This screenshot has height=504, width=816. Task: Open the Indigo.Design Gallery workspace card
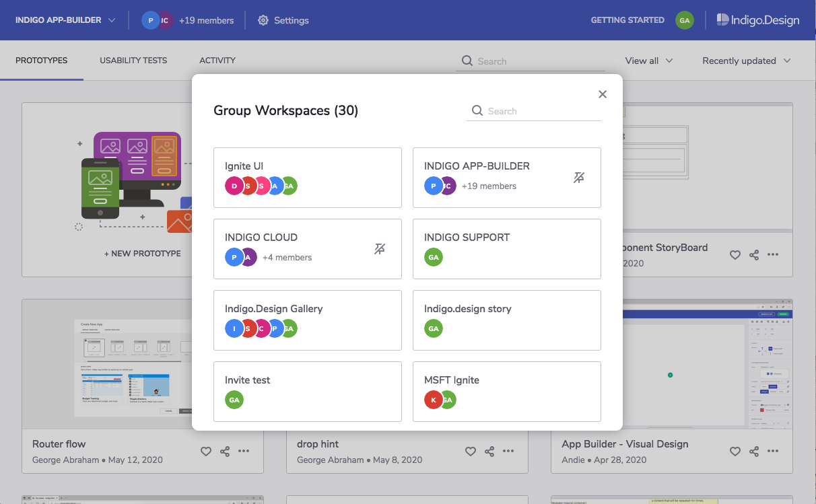pyautogui.click(x=308, y=320)
